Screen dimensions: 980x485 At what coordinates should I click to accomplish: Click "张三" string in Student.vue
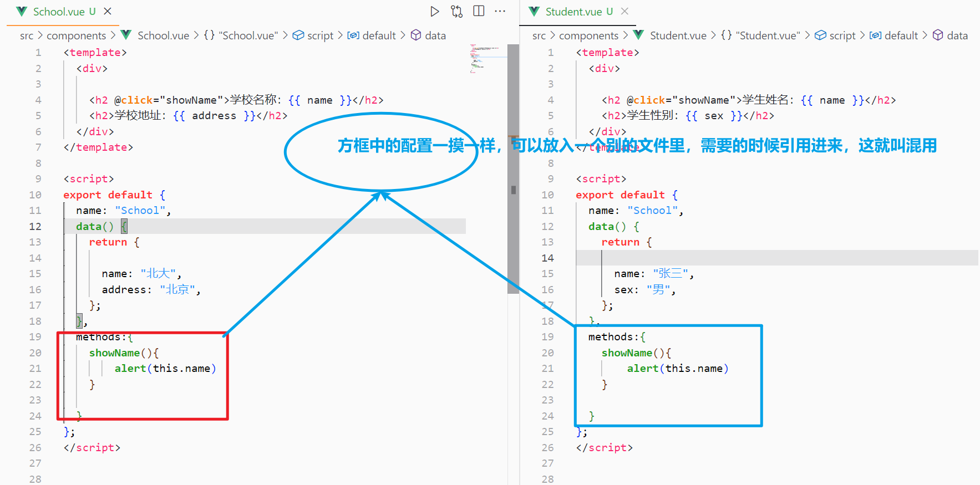pyautogui.click(x=671, y=274)
